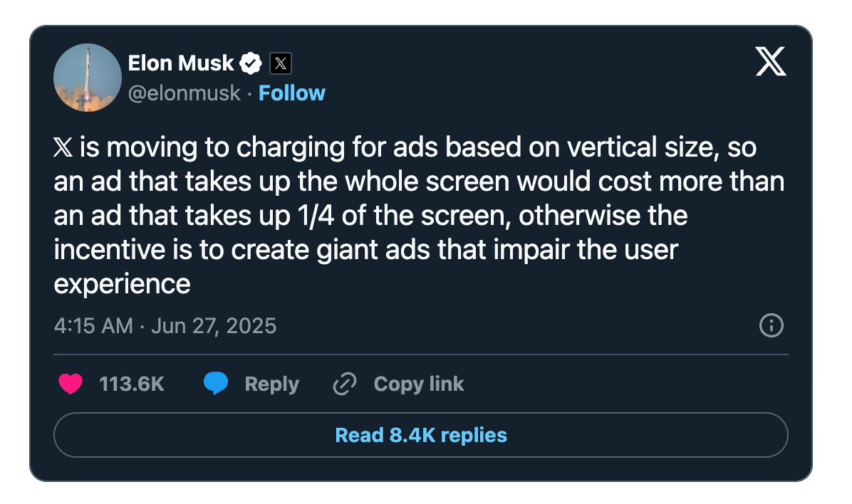Click the word 'experience' in the tweet
This screenshot has width=852, height=504.
(x=123, y=284)
